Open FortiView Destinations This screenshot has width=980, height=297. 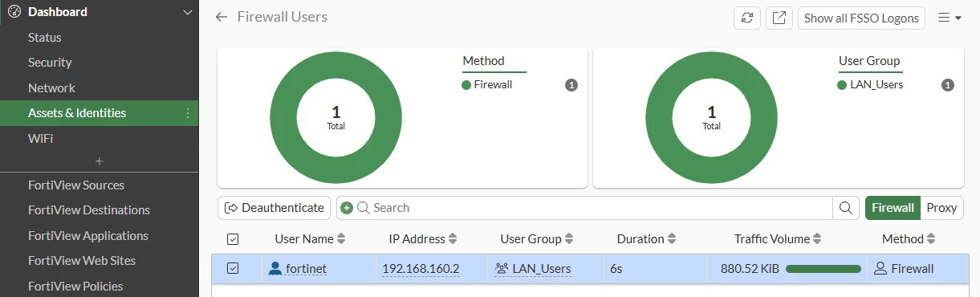(x=89, y=210)
